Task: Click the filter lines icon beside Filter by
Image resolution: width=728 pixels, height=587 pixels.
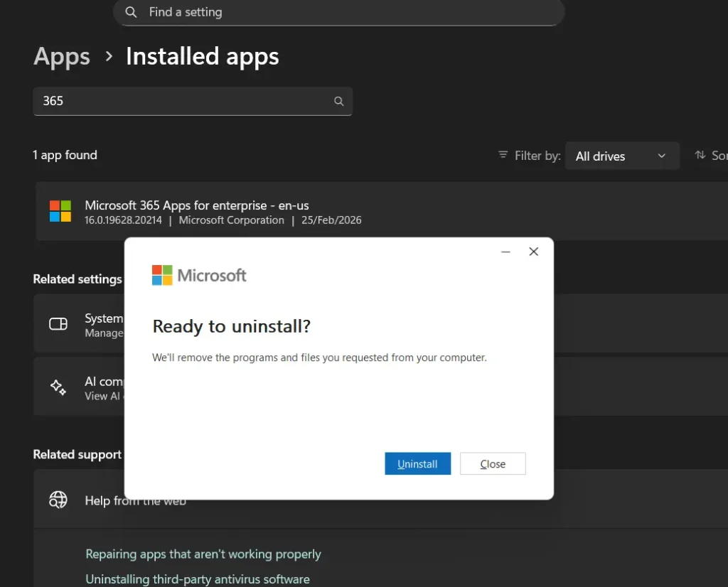Action: [x=503, y=155]
